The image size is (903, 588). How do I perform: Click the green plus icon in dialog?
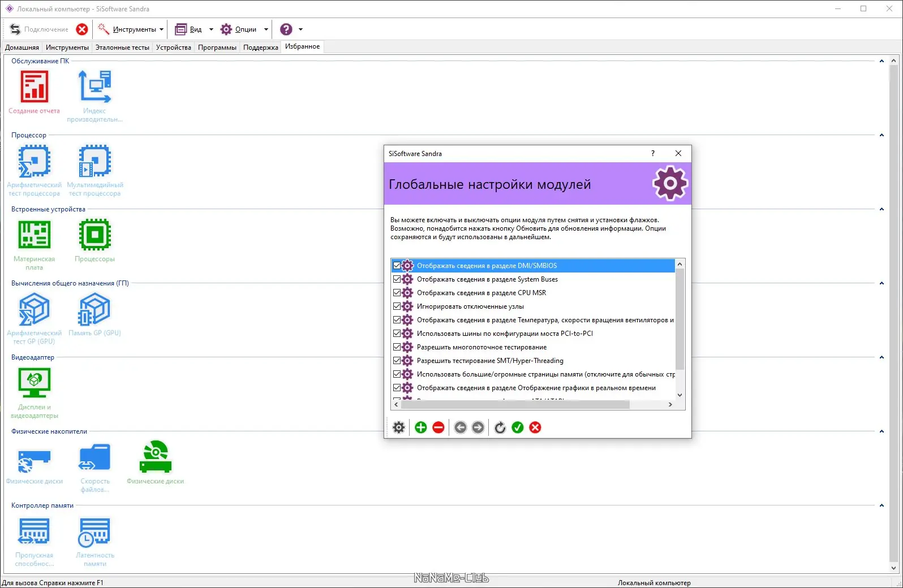coord(421,427)
